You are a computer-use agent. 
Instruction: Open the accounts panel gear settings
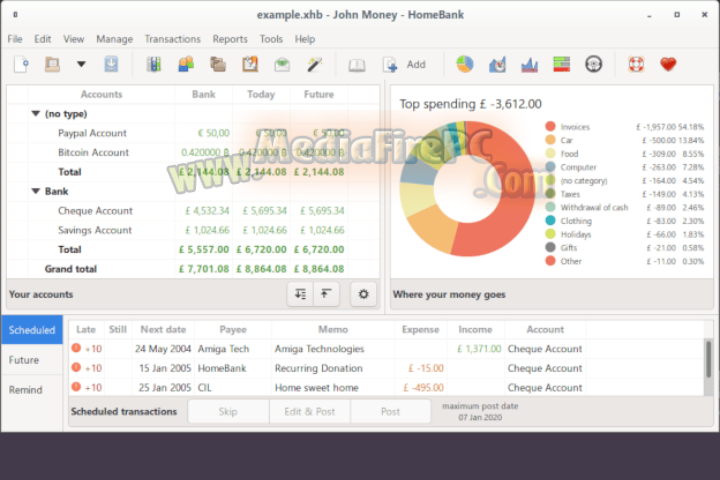363,294
